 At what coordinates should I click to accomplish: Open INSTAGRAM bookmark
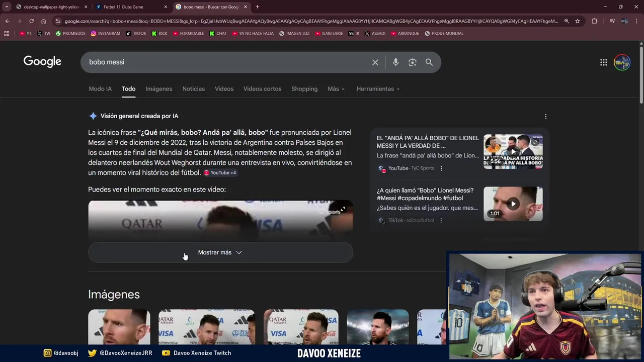click(106, 34)
